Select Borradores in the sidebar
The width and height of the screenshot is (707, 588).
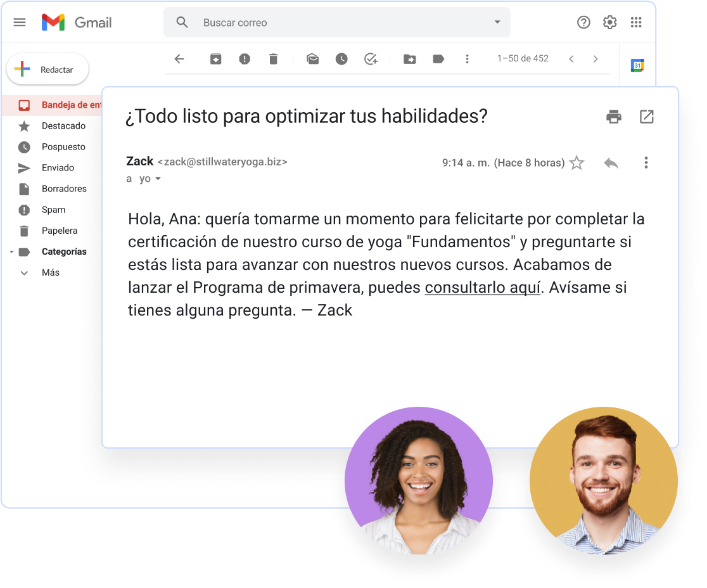coord(63,189)
